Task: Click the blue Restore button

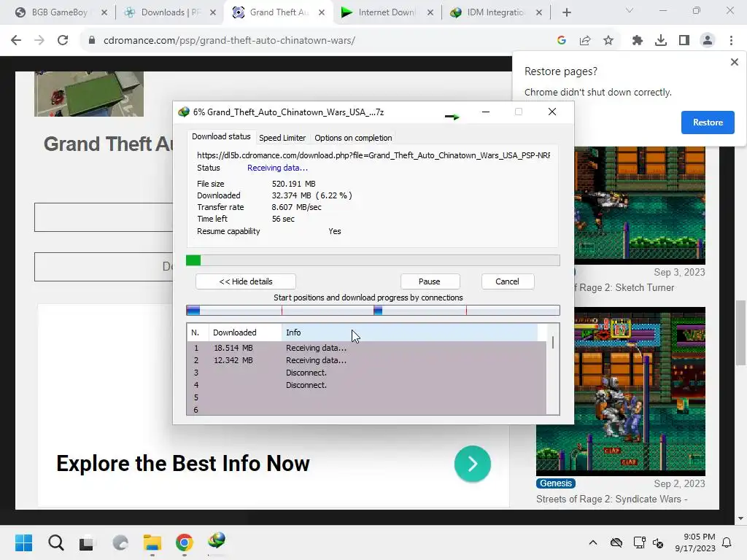Action: tap(708, 122)
